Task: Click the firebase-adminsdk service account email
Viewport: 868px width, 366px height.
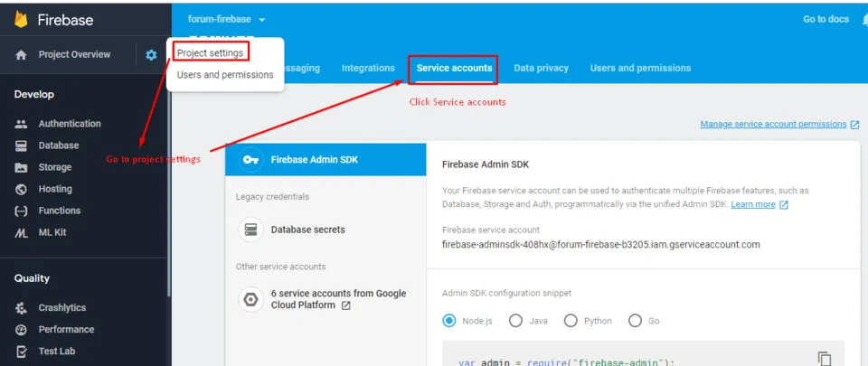Action: click(x=601, y=244)
